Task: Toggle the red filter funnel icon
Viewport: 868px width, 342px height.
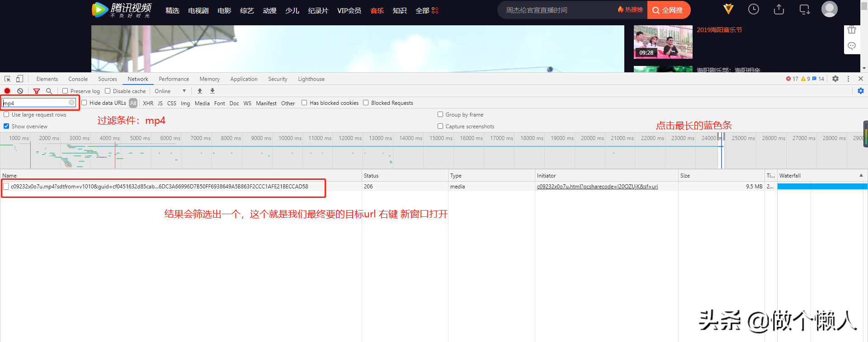Action: [x=37, y=91]
